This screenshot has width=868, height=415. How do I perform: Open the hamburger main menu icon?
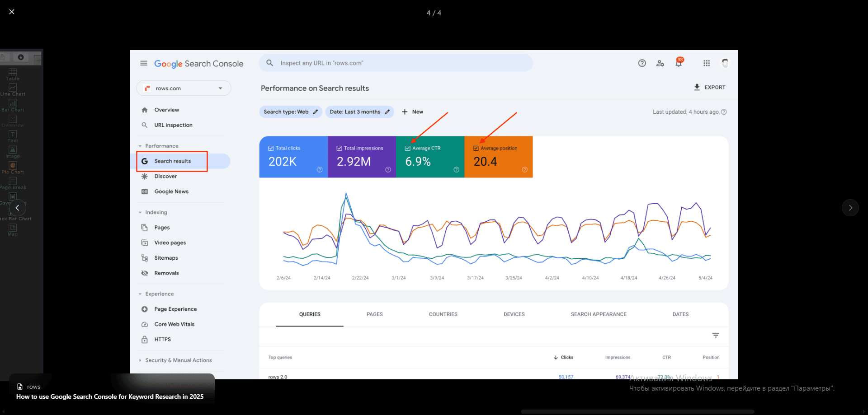tap(144, 63)
